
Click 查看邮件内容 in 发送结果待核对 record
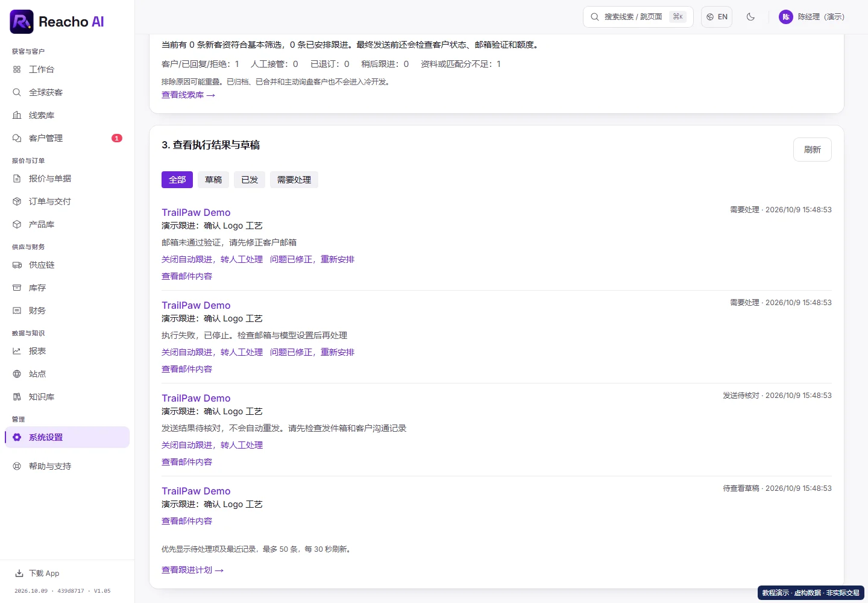tap(187, 462)
